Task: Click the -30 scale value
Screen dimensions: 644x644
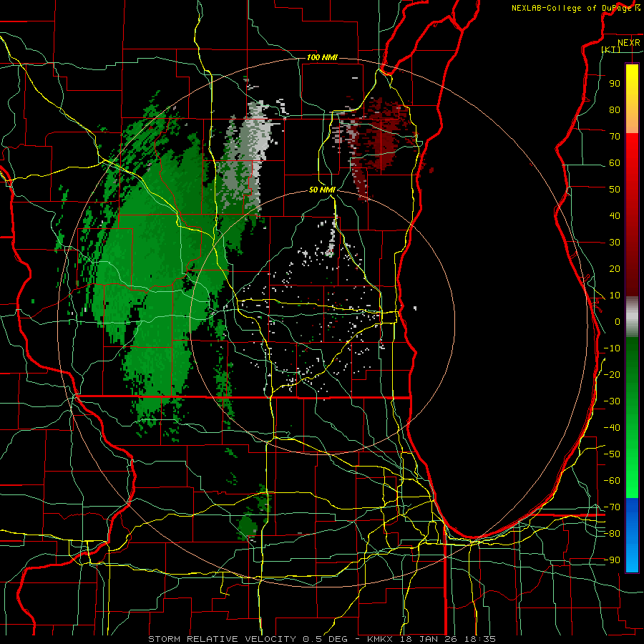Action: [x=612, y=401]
